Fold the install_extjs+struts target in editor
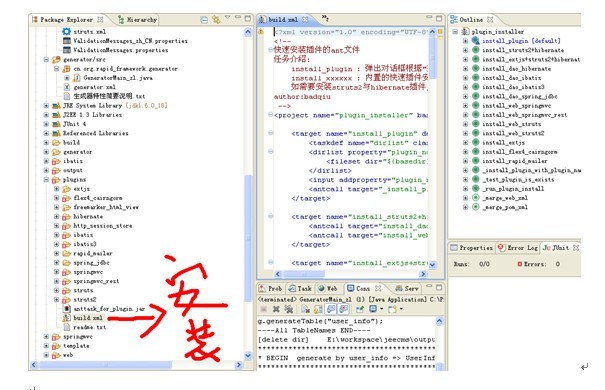 point(271,263)
